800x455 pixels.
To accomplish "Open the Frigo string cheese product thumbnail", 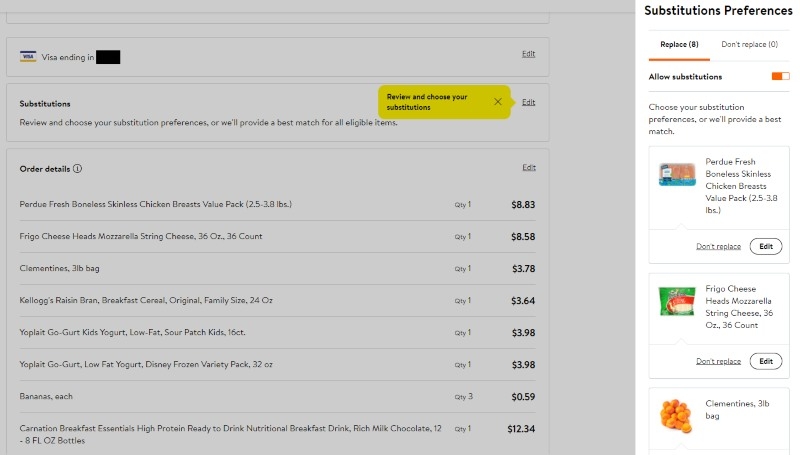I will tap(677, 301).
